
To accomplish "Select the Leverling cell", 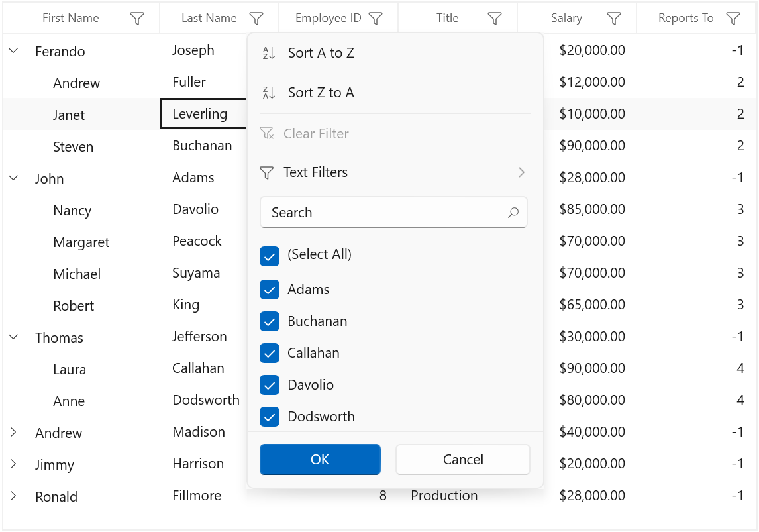I will [204, 114].
